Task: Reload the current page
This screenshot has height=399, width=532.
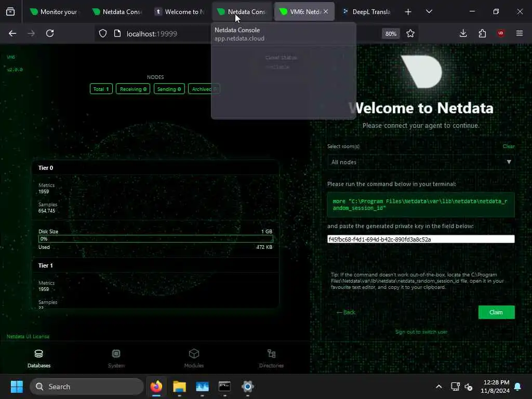Action: point(50,33)
